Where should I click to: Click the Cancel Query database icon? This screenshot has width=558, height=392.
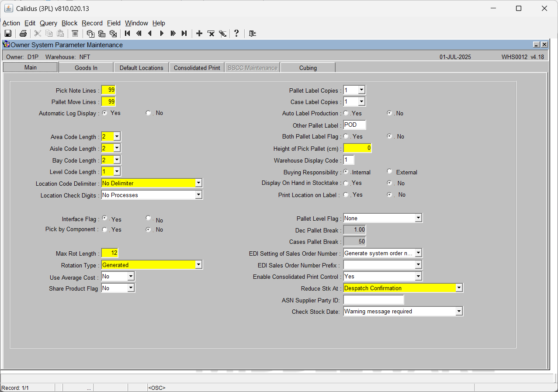[113, 33]
